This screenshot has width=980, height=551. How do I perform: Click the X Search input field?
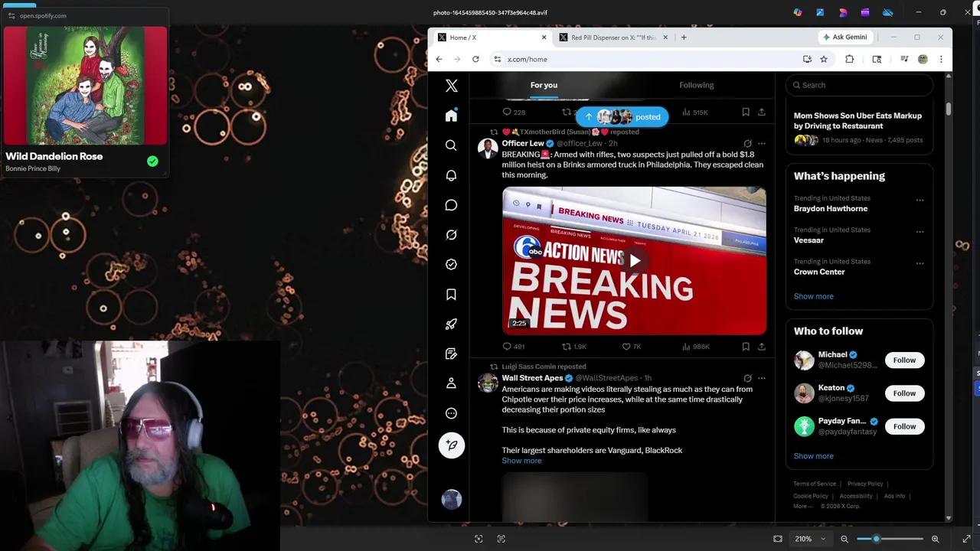[859, 85]
